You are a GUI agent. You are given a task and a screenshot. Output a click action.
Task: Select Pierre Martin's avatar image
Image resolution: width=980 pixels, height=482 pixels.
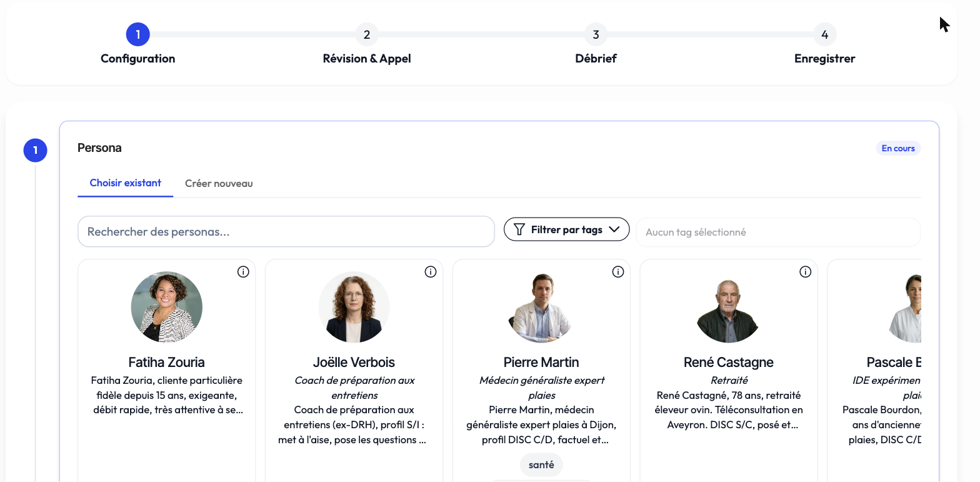tap(542, 307)
